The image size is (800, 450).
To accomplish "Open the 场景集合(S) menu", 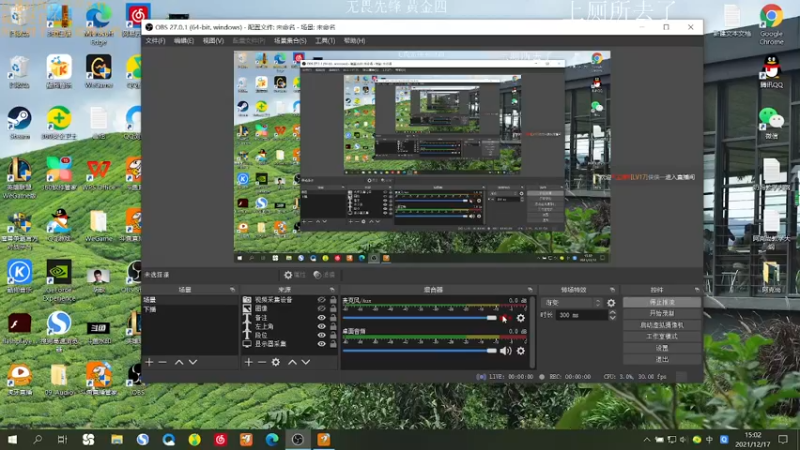I will coord(290,41).
